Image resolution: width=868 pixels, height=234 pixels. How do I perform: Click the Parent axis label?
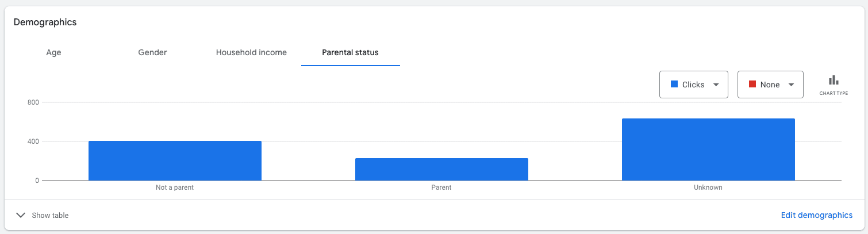[441, 187]
